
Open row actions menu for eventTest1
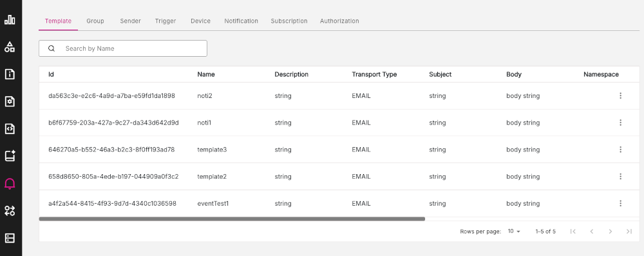pyautogui.click(x=620, y=203)
